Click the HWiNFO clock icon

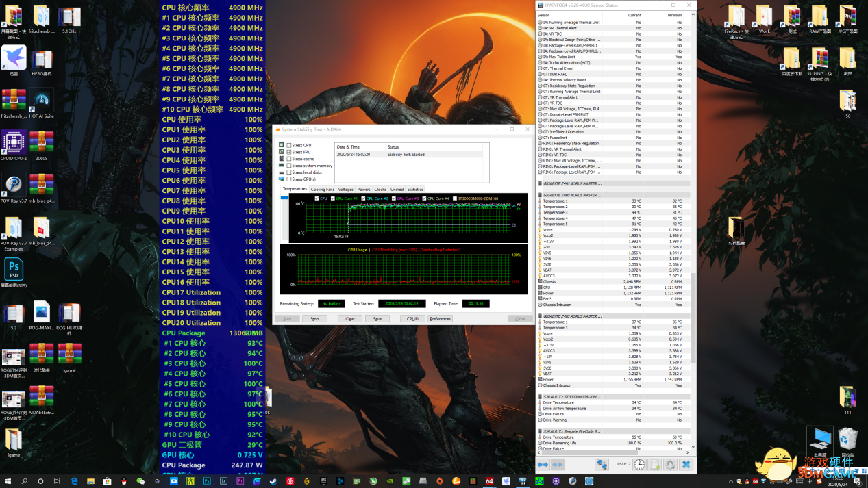(639, 465)
